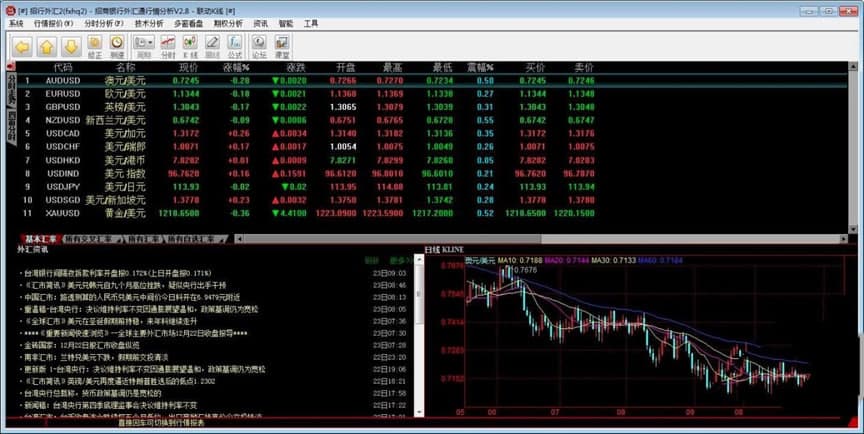864x434 pixels.
Task: Select the USDCHF row
Action: tap(431, 147)
